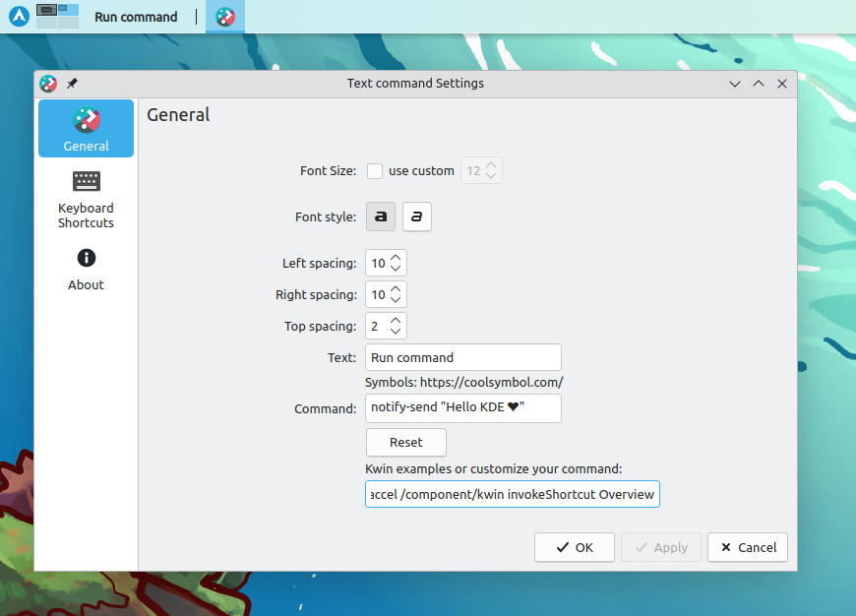Viewport: 856px width, 616px height.
Task: Click the app icon in dialog title bar
Action: (48, 84)
